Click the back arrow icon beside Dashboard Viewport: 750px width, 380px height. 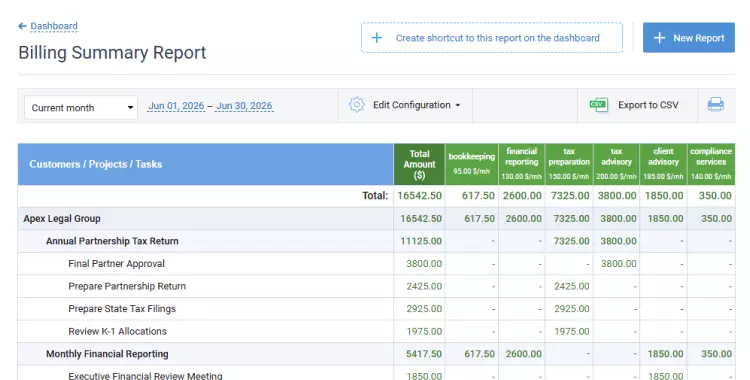click(22, 26)
